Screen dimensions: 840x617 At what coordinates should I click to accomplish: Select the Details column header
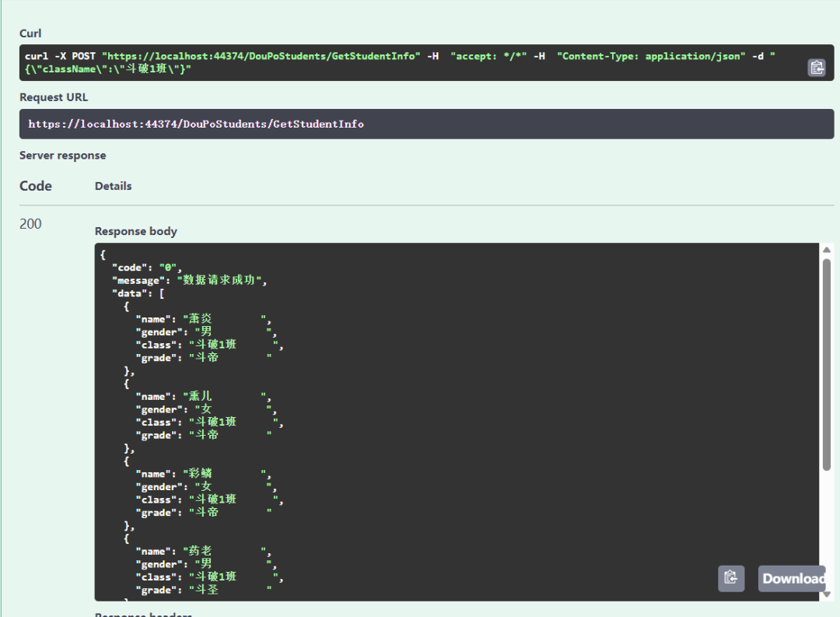[113, 185]
